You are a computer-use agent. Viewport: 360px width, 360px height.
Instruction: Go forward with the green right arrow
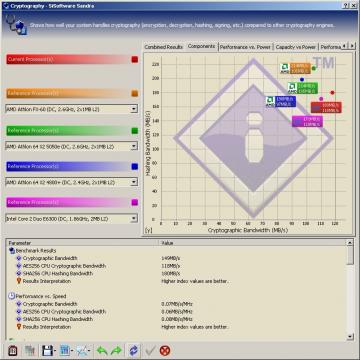116,350
